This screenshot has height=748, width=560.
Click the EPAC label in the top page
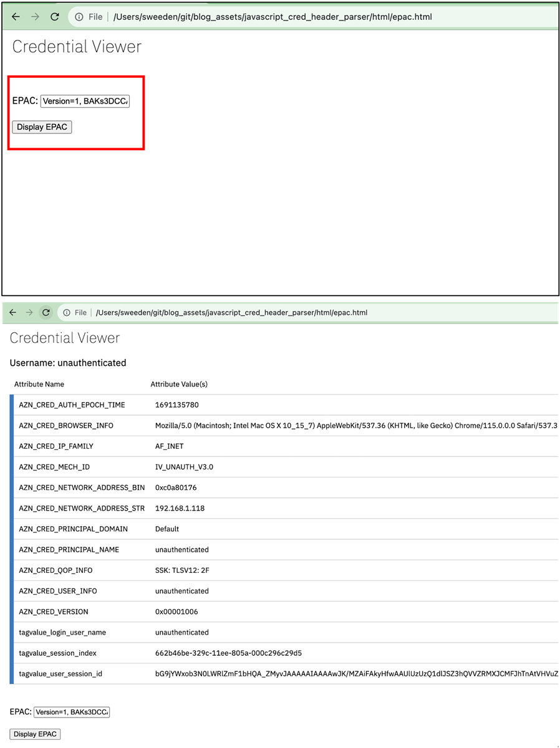click(x=25, y=101)
